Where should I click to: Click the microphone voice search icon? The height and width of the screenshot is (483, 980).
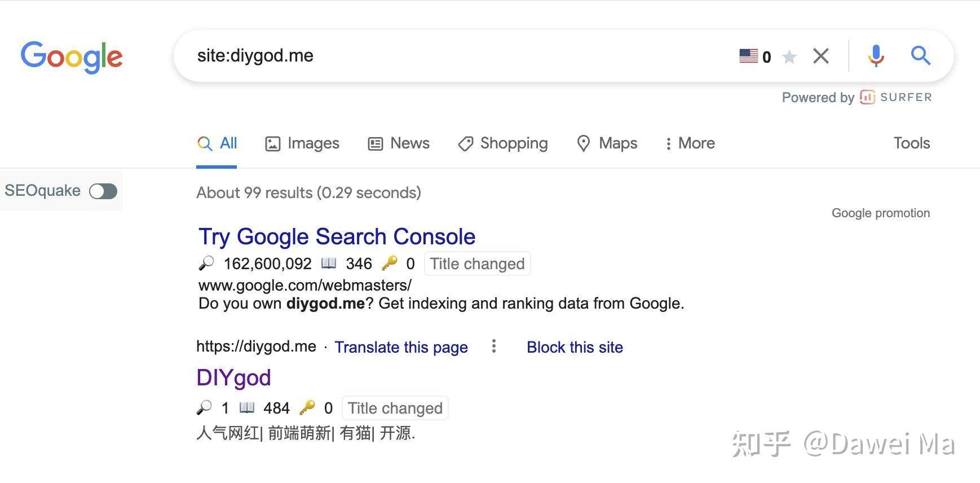point(876,56)
